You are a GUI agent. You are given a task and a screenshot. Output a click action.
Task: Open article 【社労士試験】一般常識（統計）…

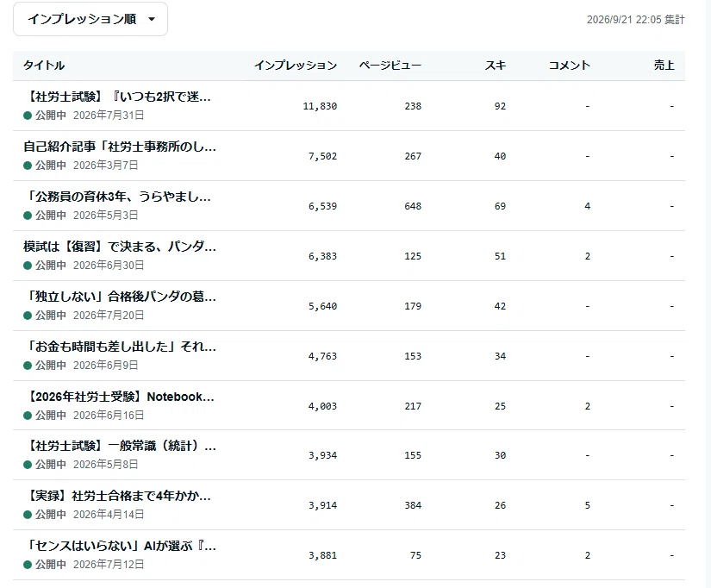(120, 446)
